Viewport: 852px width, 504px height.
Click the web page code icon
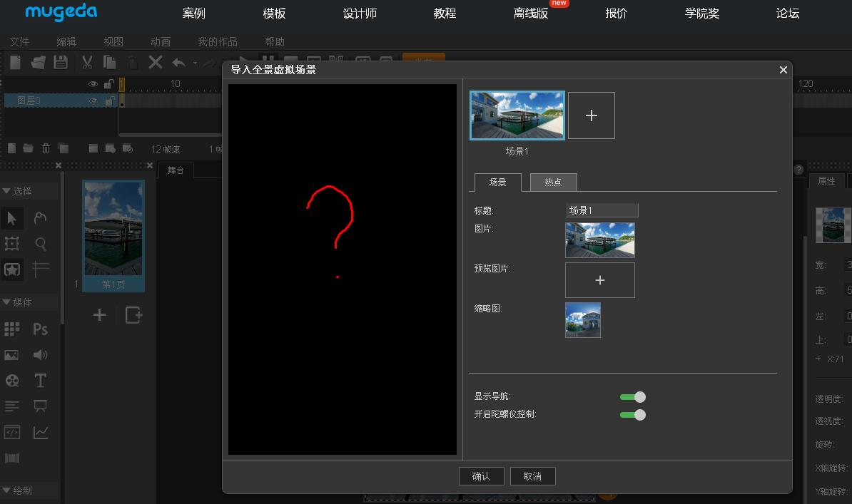[12, 432]
